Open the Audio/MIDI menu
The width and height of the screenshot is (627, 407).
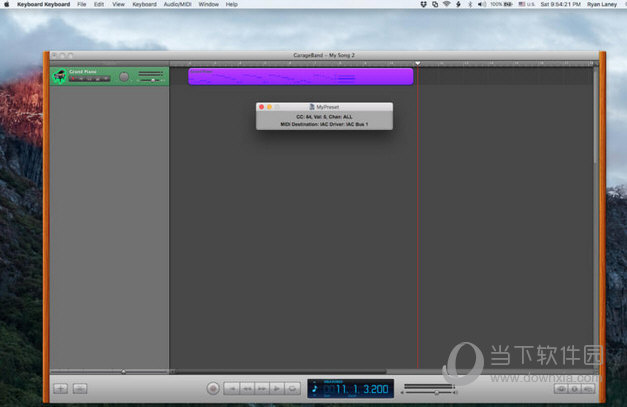tap(178, 4)
